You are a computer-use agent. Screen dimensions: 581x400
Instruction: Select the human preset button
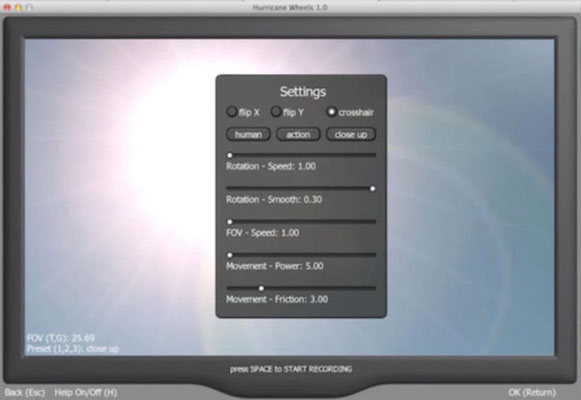(x=248, y=134)
